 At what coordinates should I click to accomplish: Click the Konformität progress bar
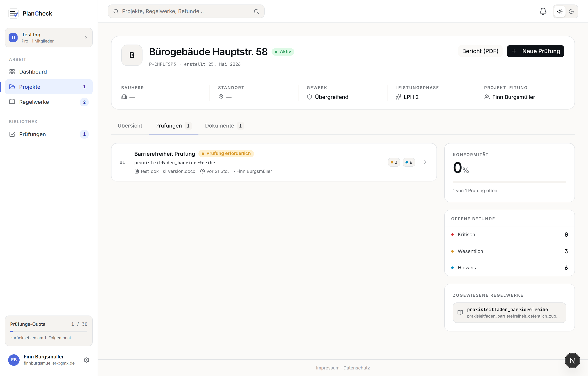pyautogui.click(x=509, y=182)
